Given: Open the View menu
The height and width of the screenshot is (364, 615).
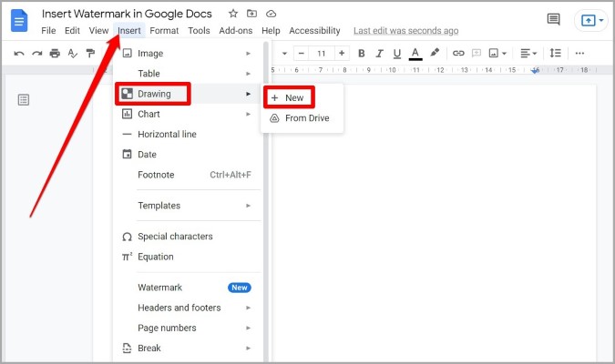Looking at the screenshot, I should pos(98,31).
